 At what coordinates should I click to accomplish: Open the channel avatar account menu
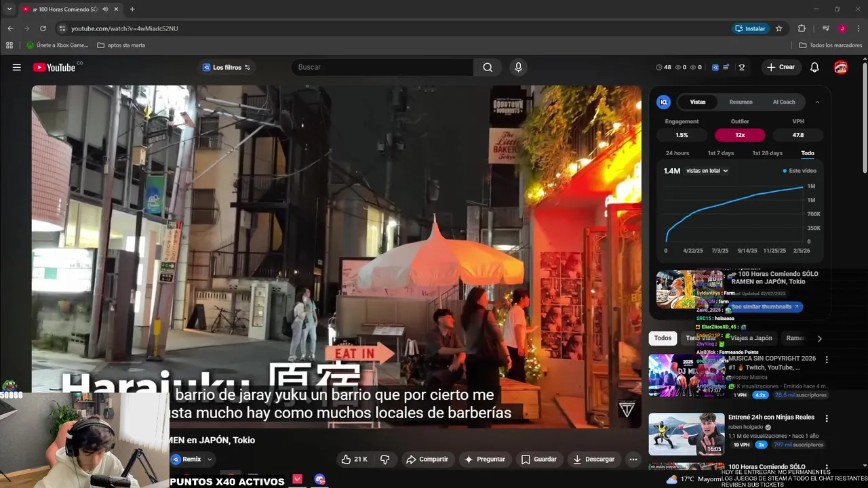pyautogui.click(x=841, y=67)
